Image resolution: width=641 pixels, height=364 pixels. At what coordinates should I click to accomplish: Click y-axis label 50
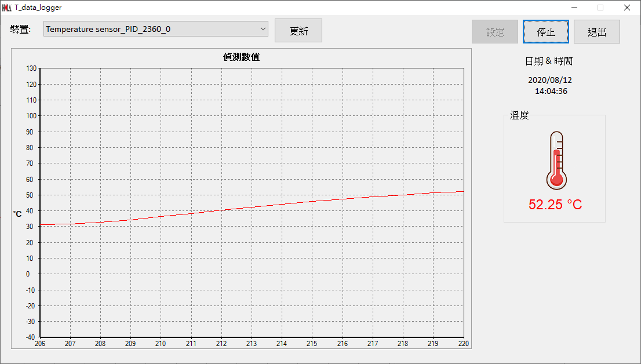pos(30,195)
